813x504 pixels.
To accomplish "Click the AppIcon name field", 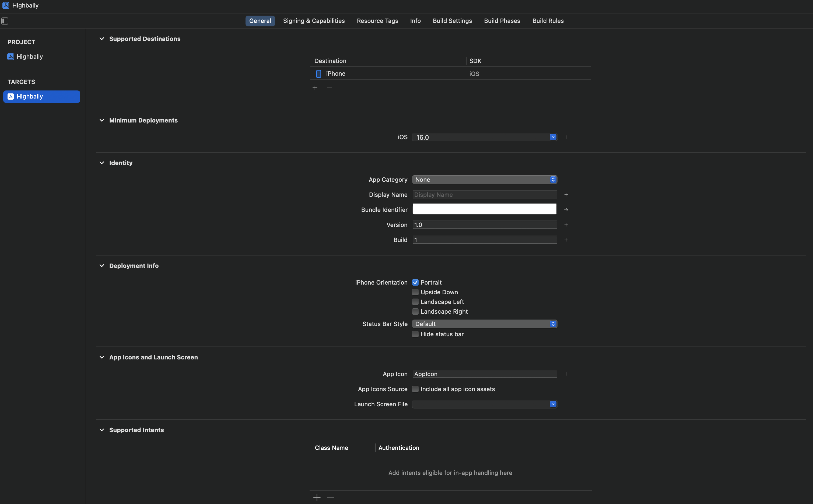I will coord(485,374).
